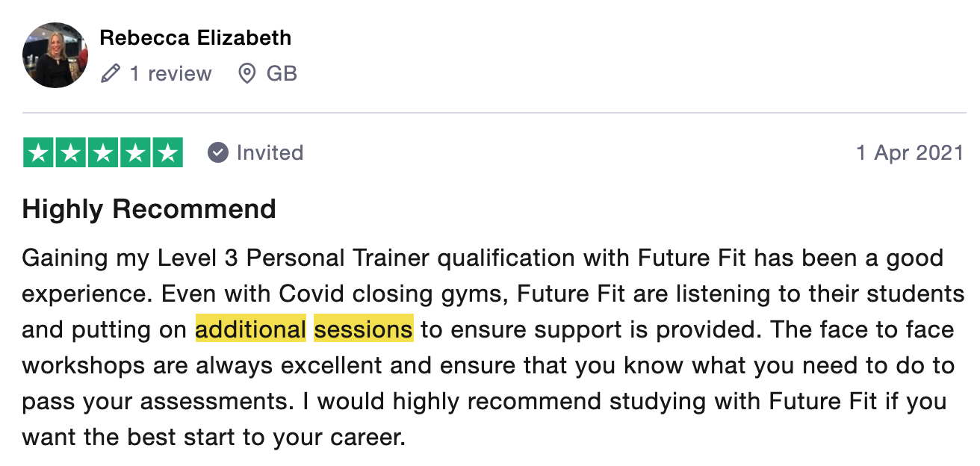Open the Invited verification label
Screen dimensions: 980x466
pos(270,152)
